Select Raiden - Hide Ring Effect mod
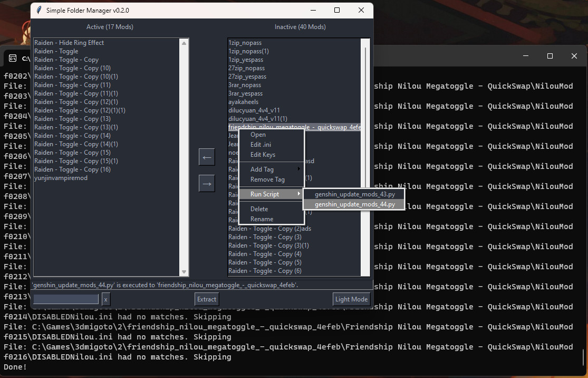 click(69, 42)
